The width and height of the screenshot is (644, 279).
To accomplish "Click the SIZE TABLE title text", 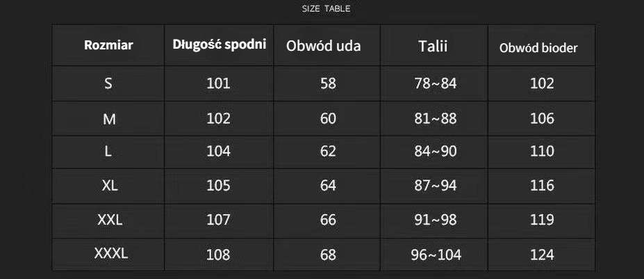I will pos(326,9).
